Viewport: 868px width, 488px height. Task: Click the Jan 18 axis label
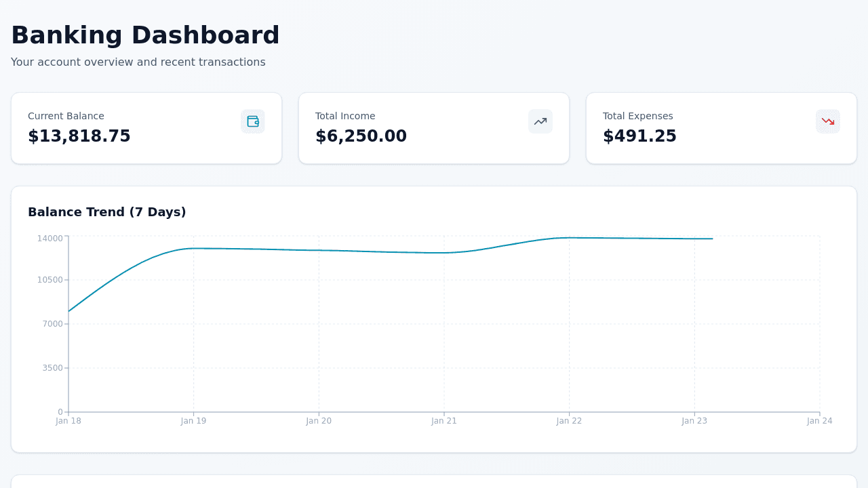(x=68, y=420)
